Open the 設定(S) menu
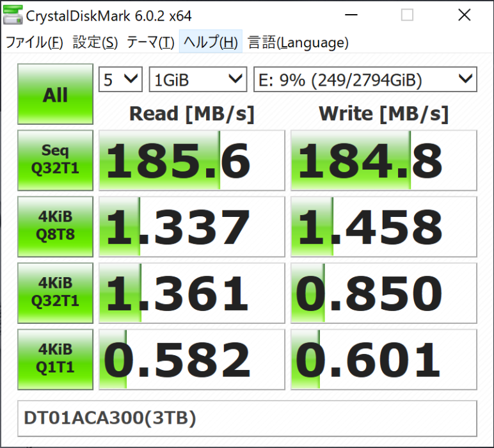This screenshot has width=494, height=448. tap(95, 42)
